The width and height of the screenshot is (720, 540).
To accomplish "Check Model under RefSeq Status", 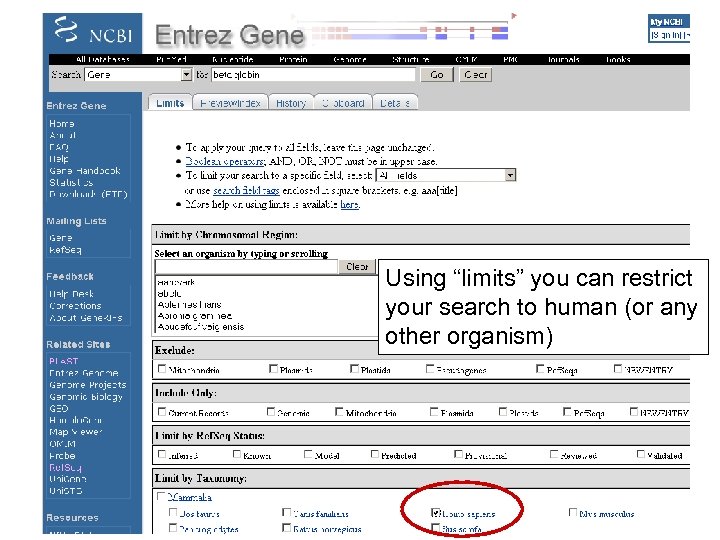I will click(308, 454).
